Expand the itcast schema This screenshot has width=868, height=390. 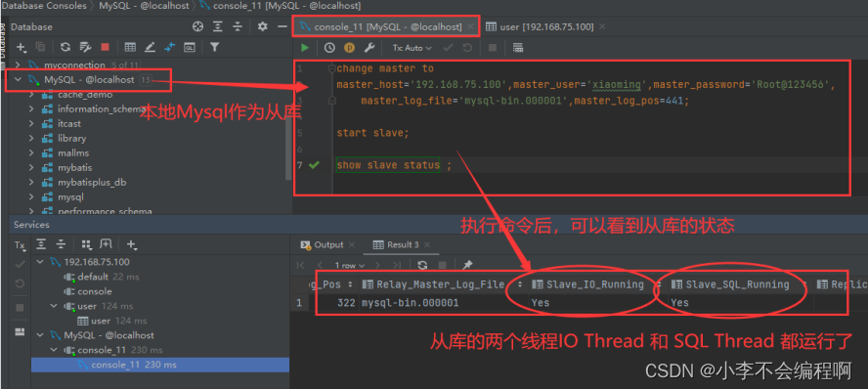tap(32, 123)
